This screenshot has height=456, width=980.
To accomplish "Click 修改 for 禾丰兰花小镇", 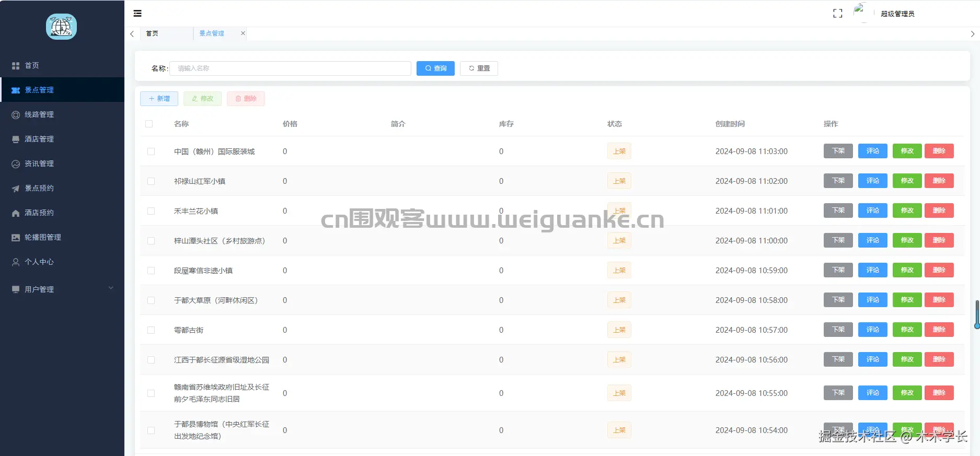I will tap(907, 211).
